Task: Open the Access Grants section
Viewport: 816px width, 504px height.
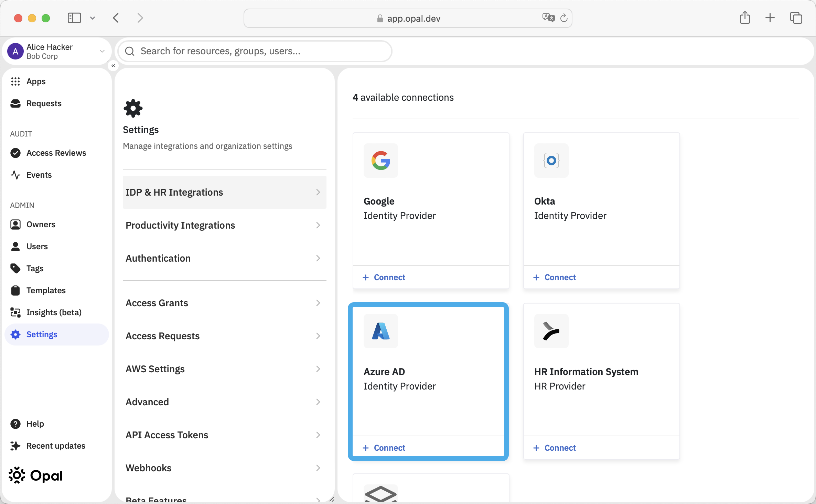Action: 225,303
